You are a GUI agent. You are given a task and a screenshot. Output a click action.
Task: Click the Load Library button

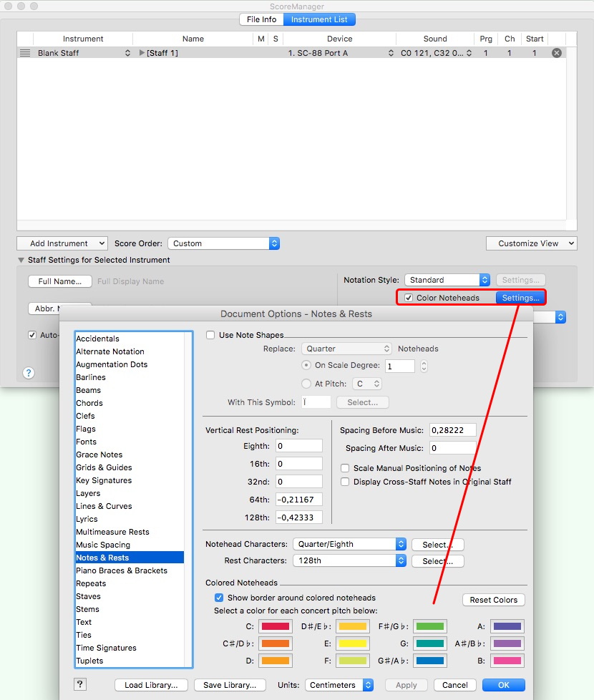[x=151, y=685]
